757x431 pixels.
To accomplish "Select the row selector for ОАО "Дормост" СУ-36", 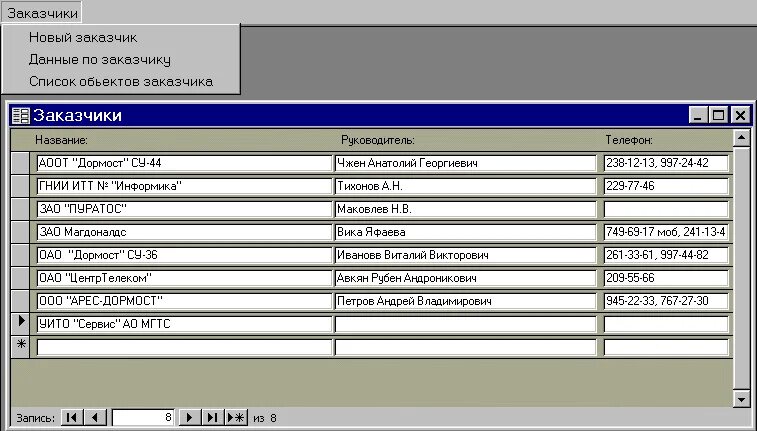I will 20,255.
